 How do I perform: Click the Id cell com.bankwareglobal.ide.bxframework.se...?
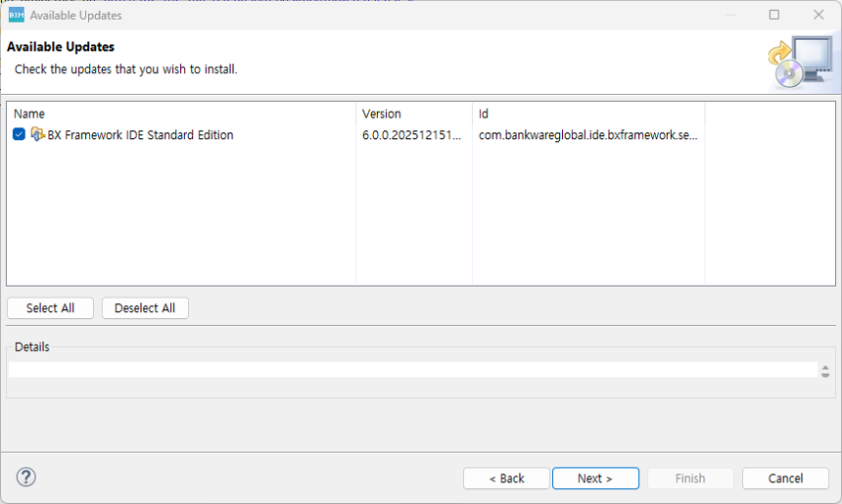click(x=588, y=135)
